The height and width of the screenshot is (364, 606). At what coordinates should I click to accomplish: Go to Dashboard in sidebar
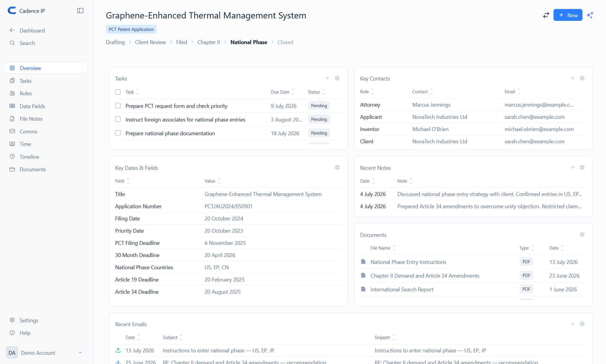[46, 30]
